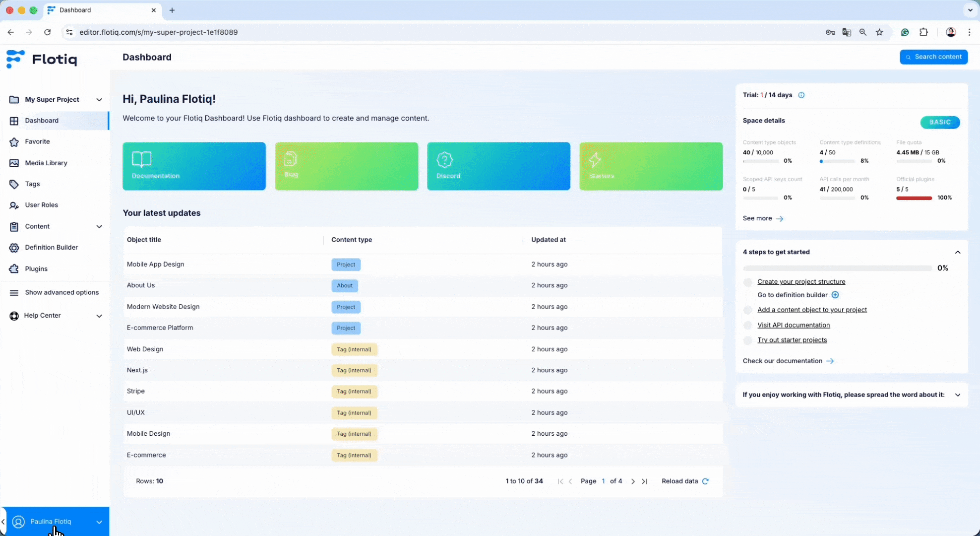Open the Documentation gradient card
The width and height of the screenshot is (980, 536).
pyautogui.click(x=194, y=166)
